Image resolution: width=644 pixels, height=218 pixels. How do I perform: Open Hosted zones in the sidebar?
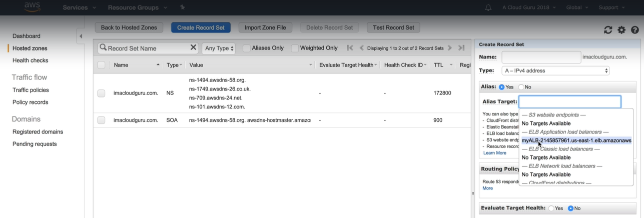tap(30, 48)
